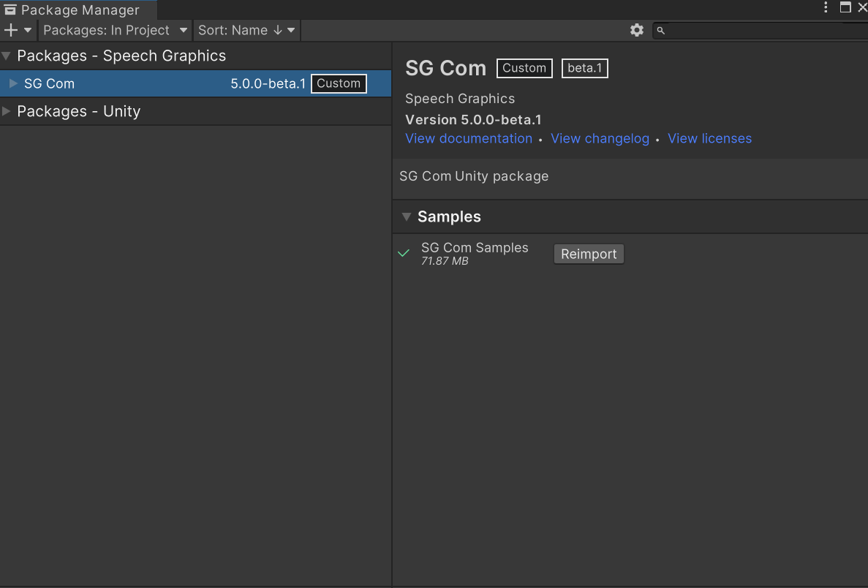Image resolution: width=868 pixels, height=588 pixels.
Task: Click the Custom tag on the SG Com row
Action: click(x=339, y=83)
